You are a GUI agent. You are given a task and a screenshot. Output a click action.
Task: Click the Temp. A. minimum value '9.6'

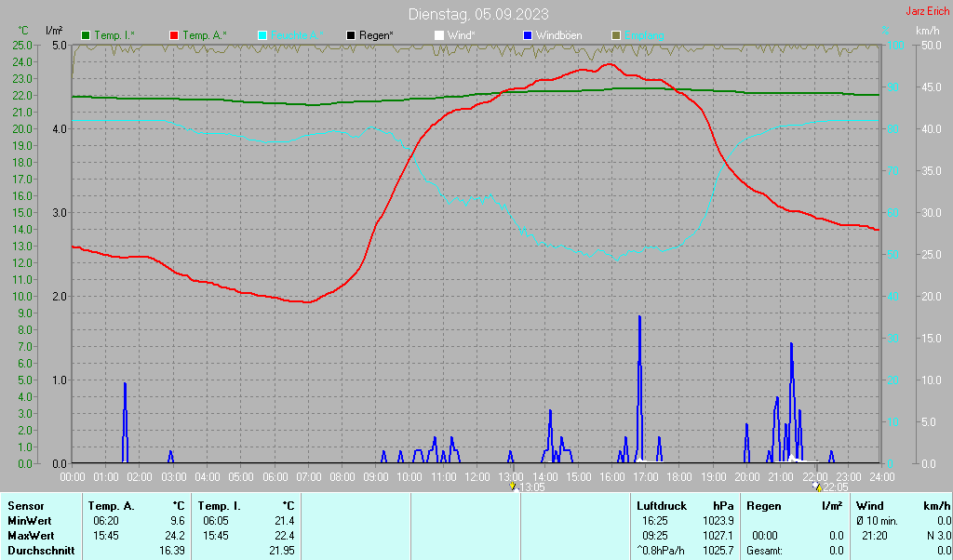point(178,521)
